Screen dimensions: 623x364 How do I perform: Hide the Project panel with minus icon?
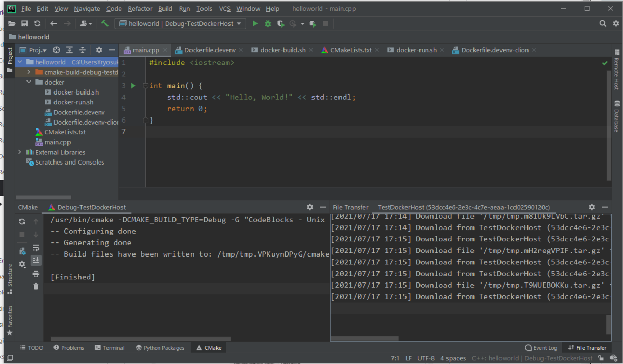[x=112, y=50]
